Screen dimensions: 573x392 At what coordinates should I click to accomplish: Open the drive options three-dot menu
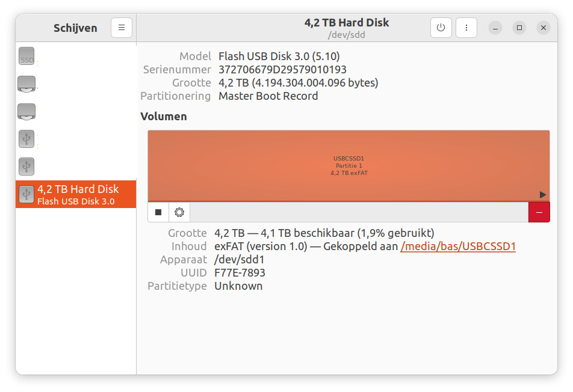click(466, 28)
